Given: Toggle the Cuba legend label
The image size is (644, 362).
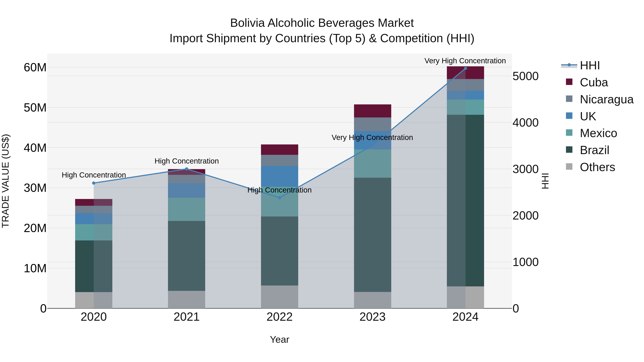Looking at the screenshot, I should (x=594, y=82).
